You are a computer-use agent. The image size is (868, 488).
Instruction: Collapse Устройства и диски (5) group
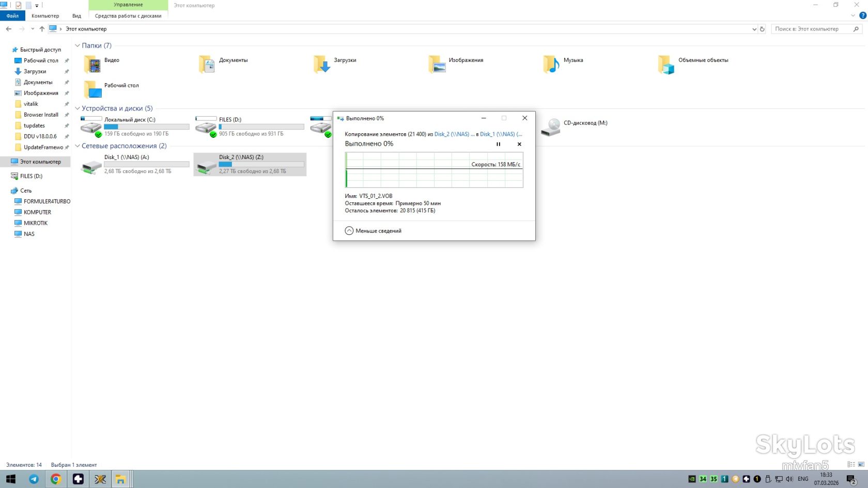[x=78, y=108]
